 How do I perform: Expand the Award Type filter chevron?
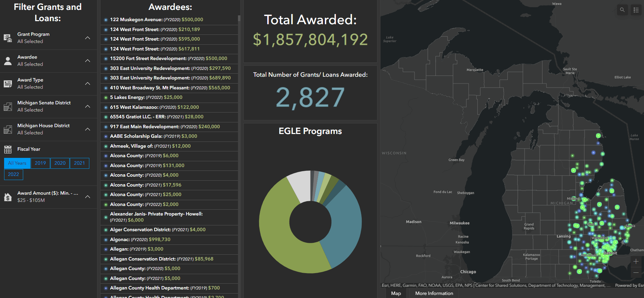(88, 84)
